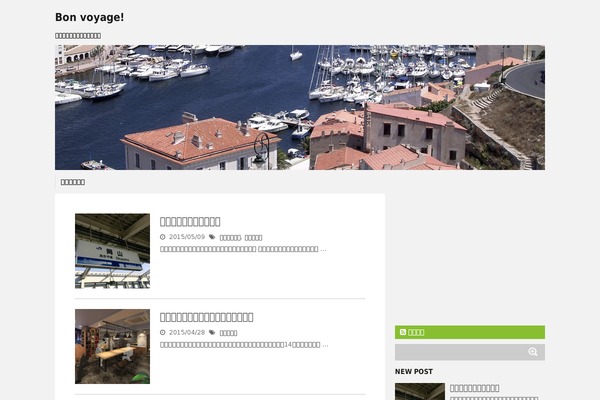Image resolution: width=600 pixels, height=400 pixels.
Task: Click the magnifier search icon
Action: click(533, 352)
